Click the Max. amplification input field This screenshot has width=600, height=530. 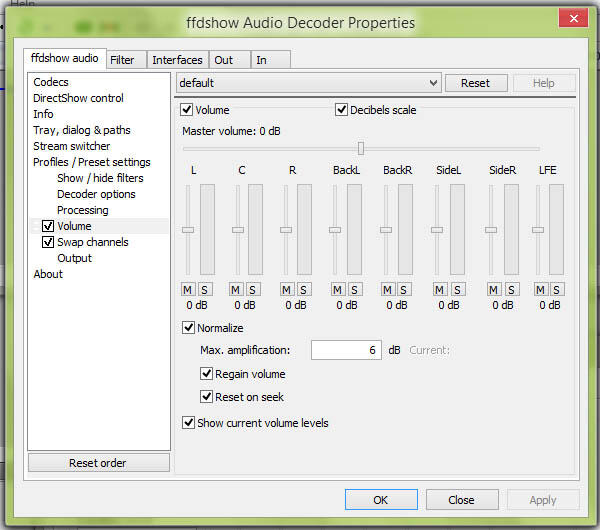click(346, 350)
